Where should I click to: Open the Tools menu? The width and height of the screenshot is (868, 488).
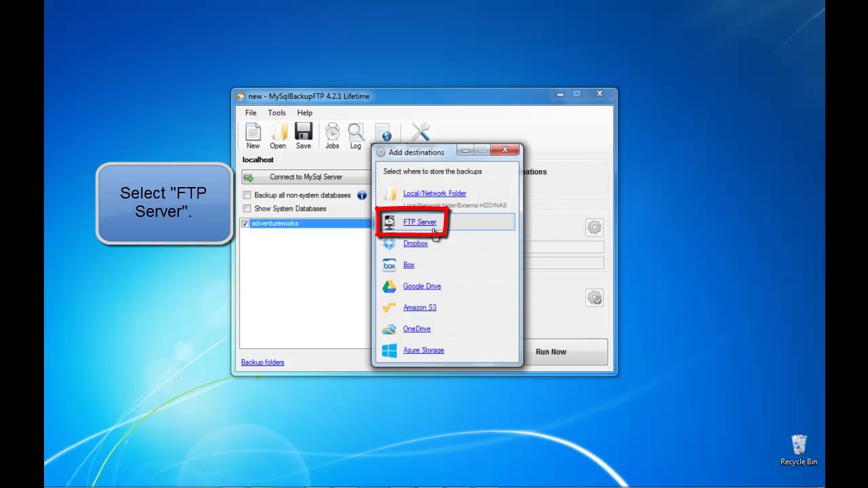coord(277,113)
